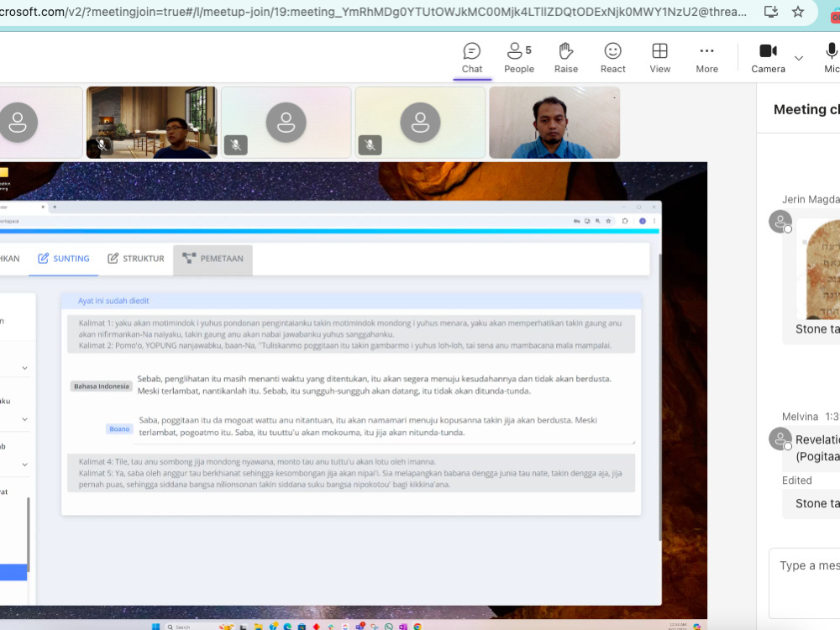This screenshot has height=630, width=840.
Task: Open a new tab in shared browser
Action: (55, 207)
